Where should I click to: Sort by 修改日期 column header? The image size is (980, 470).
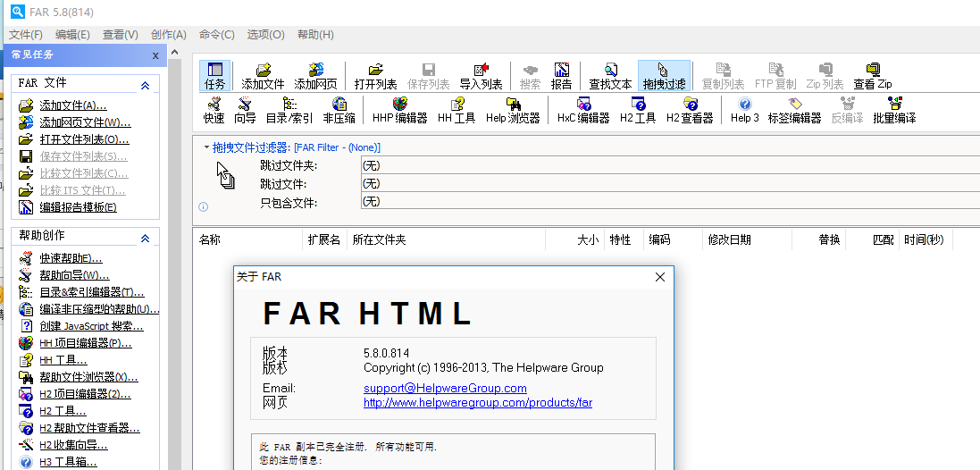tap(746, 240)
